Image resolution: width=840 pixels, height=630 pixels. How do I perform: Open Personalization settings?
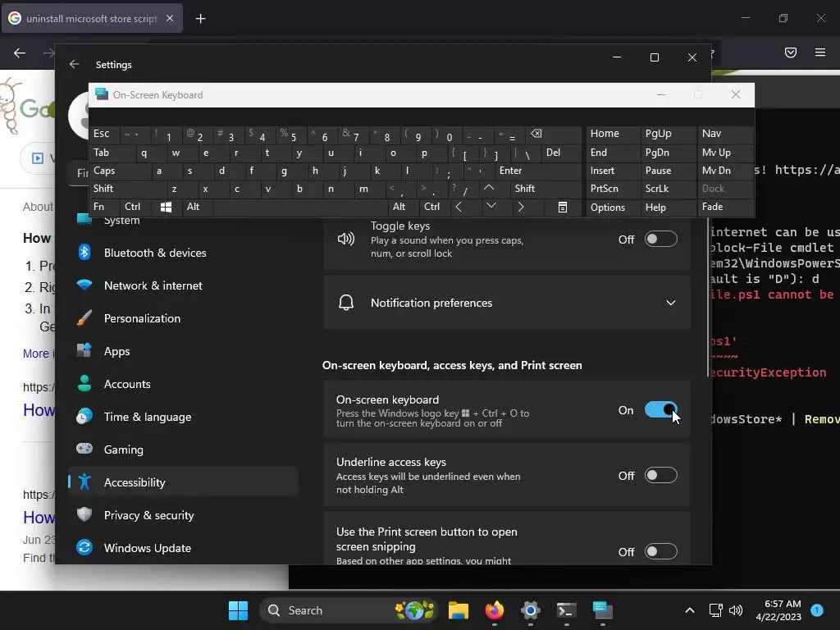pos(183,318)
